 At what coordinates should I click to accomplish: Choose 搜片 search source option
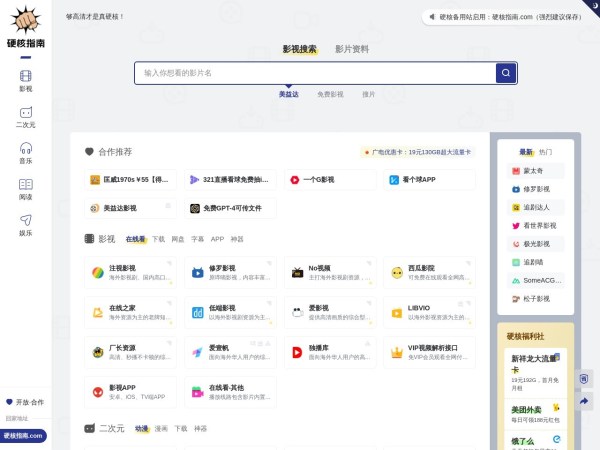(369, 94)
